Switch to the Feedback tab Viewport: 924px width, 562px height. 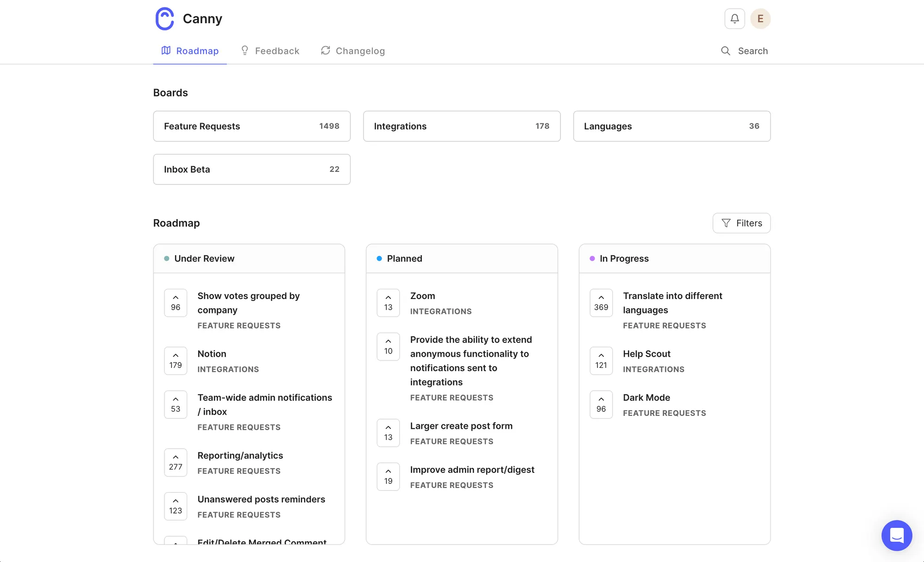pyautogui.click(x=270, y=51)
